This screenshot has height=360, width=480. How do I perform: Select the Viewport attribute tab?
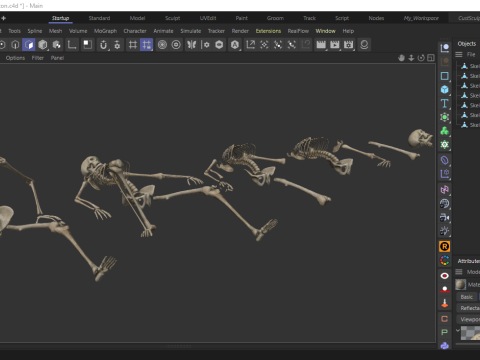click(x=469, y=319)
